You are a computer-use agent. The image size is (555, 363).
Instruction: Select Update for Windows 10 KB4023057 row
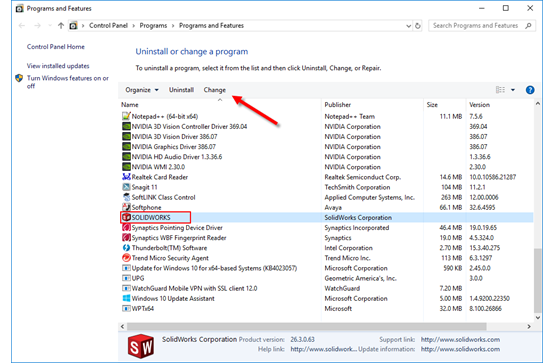(x=327, y=268)
